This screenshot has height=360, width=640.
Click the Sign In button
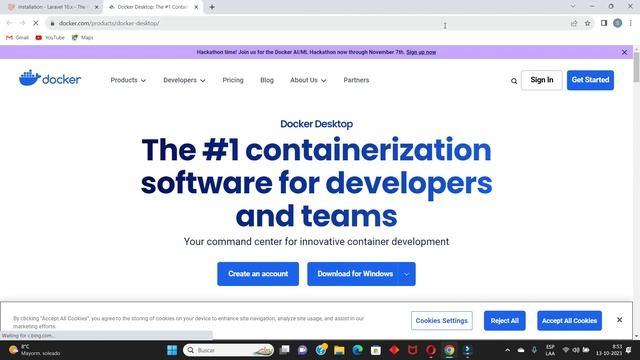[542, 80]
